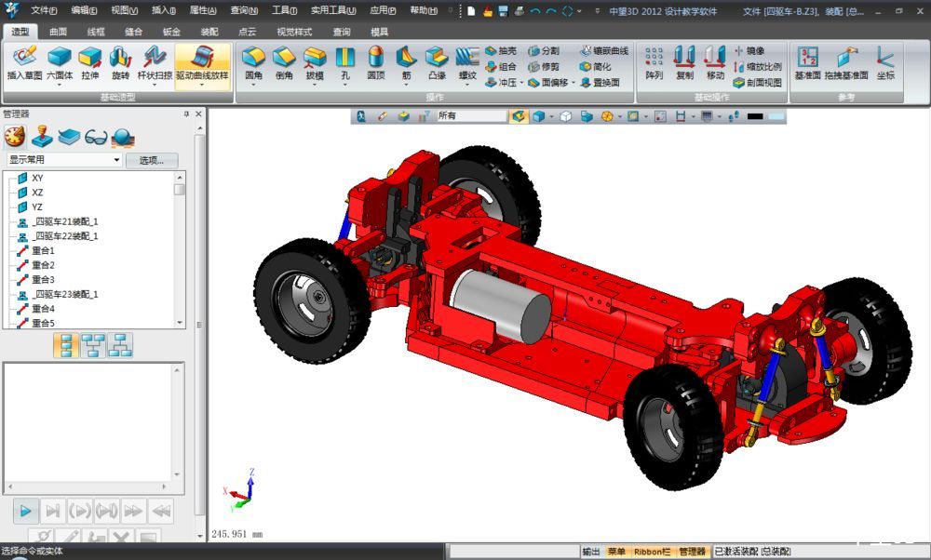Choose the 抽壳 (Shell) tool
Image resolution: width=931 pixels, height=560 pixels.
[501, 51]
